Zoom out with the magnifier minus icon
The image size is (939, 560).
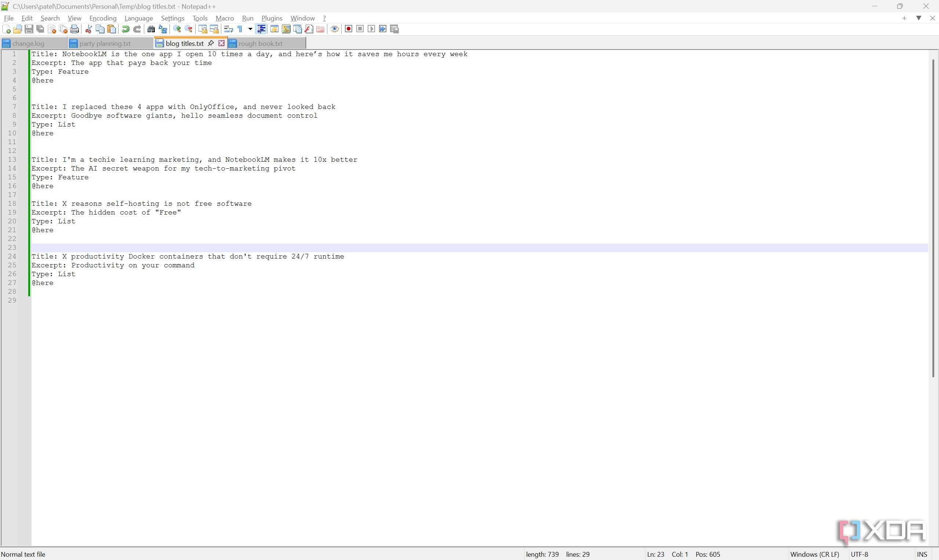click(x=188, y=29)
